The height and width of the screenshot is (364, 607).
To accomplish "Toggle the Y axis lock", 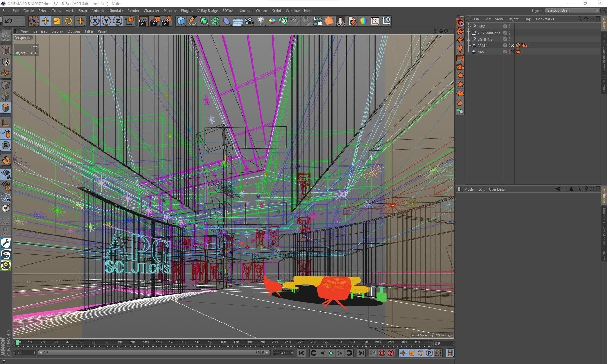I will point(106,21).
